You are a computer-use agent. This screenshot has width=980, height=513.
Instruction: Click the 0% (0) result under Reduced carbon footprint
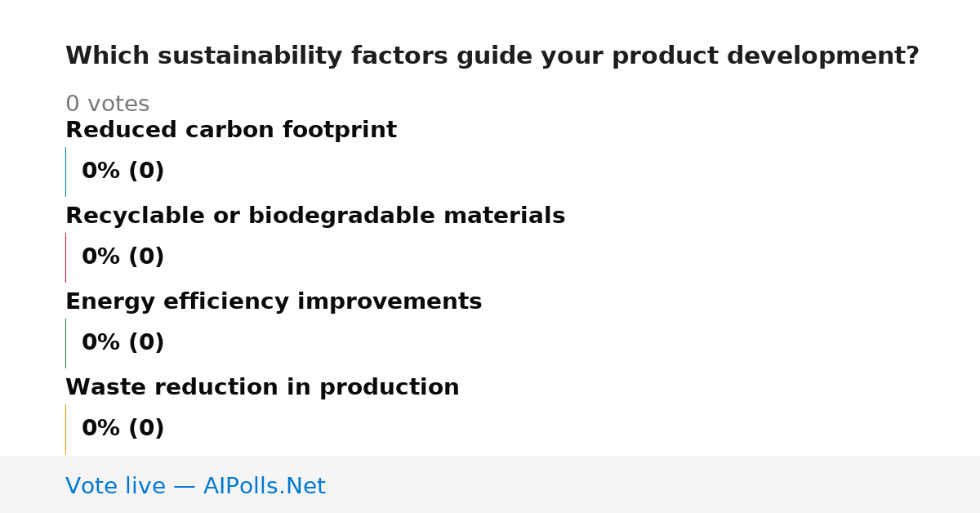click(123, 172)
